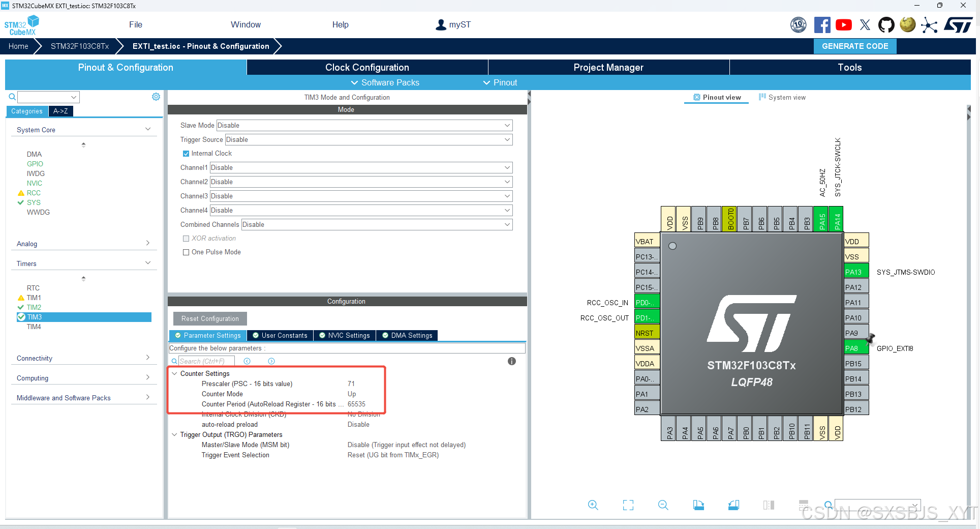Click the ST logo icon

(x=958, y=25)
